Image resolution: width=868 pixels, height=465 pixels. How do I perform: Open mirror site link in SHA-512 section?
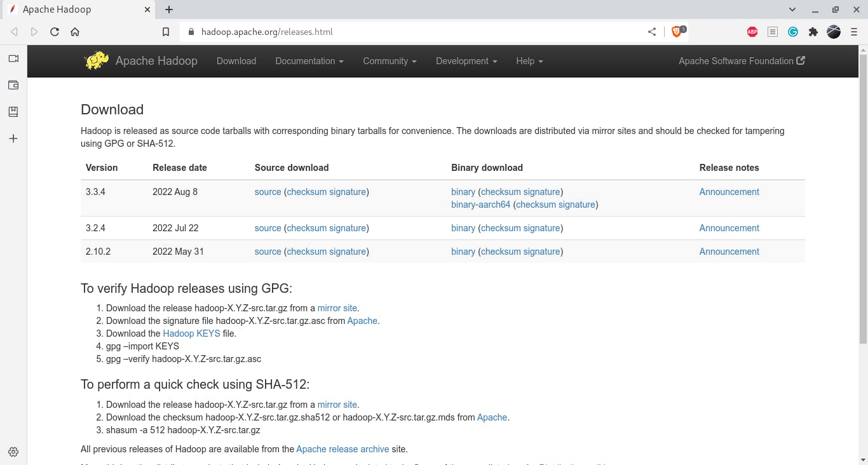point(337,405)
